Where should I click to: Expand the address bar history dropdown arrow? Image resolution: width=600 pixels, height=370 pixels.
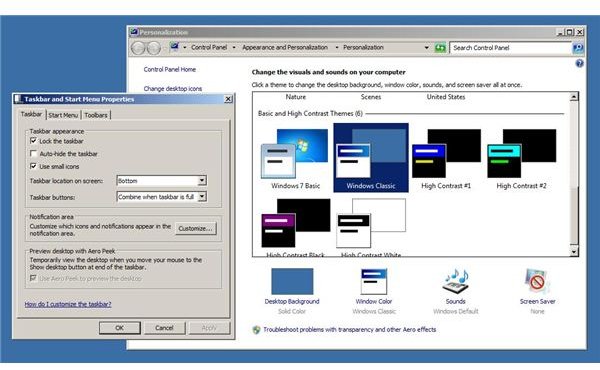pos(426,48)
